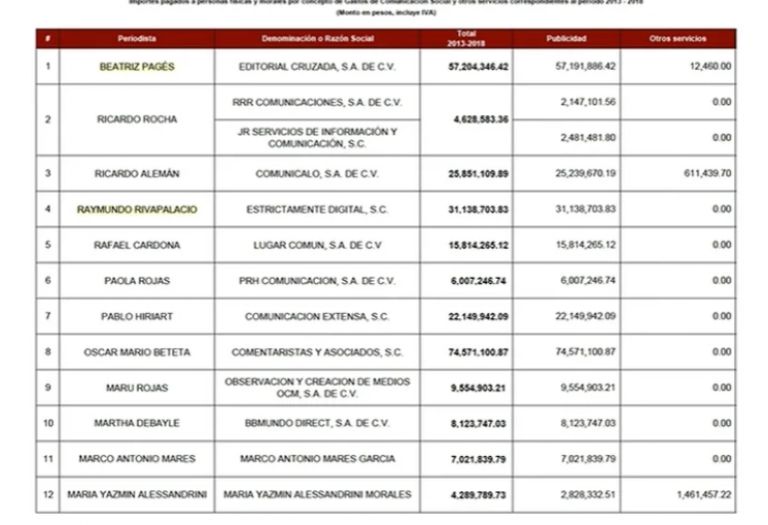This screenshot has width=768, height=525.
Task: Select 'Denominación o Razón Social' header
Action: [x=317, y=39]
